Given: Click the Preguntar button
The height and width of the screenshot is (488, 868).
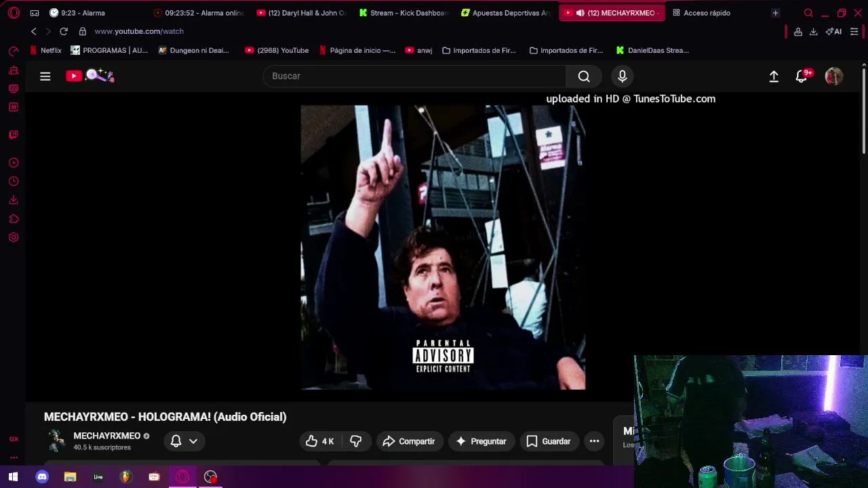Looking at the screenshot, I should [481, 441].
